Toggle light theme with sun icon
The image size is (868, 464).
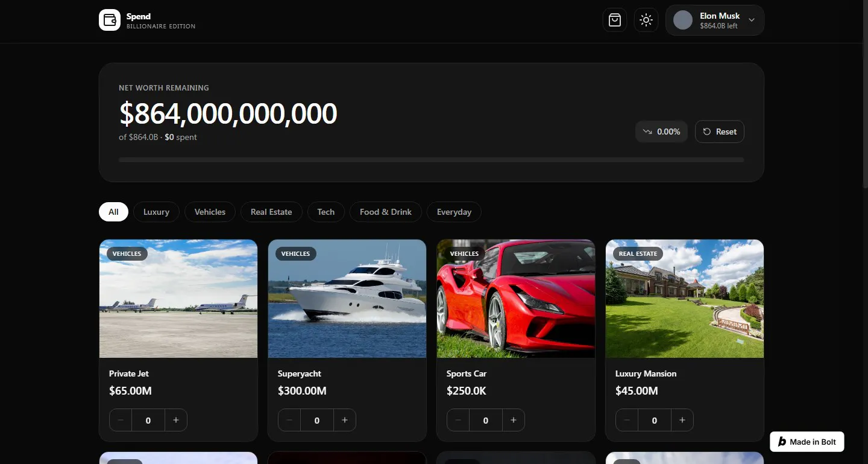(x=646, y=20)
